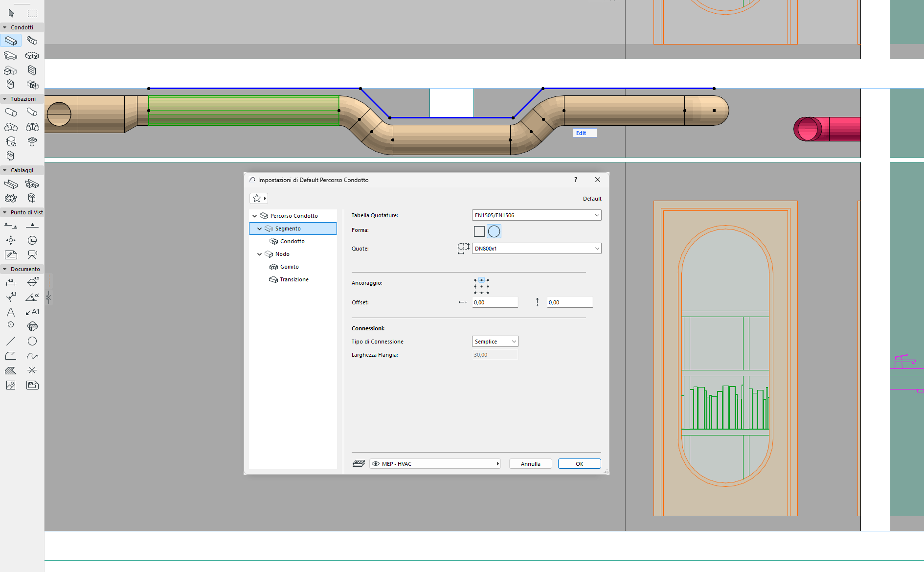Screen dimensions: 924x572
Task: Select the Camera tool
Action: 32,255
